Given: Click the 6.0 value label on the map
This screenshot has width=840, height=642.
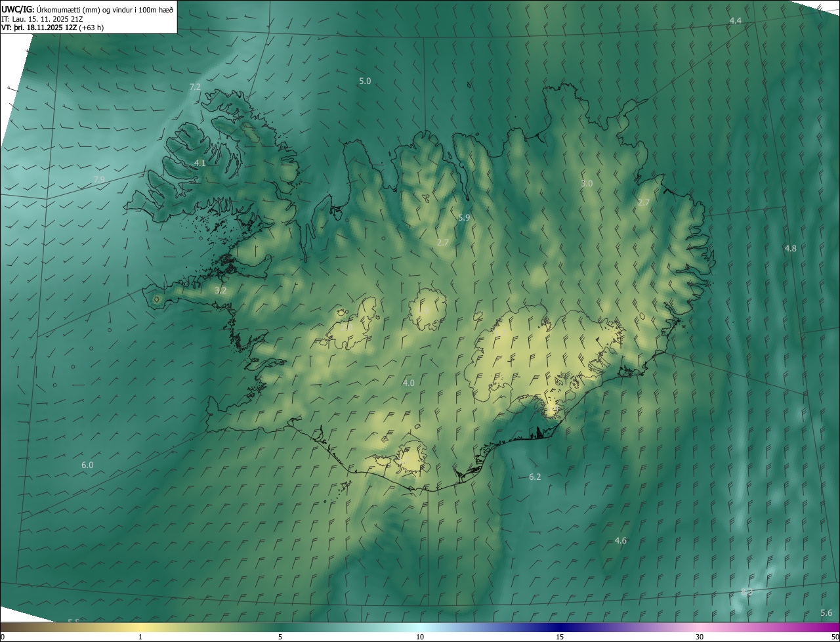Looking at the screenshot, I should click(x=87, y=465).
